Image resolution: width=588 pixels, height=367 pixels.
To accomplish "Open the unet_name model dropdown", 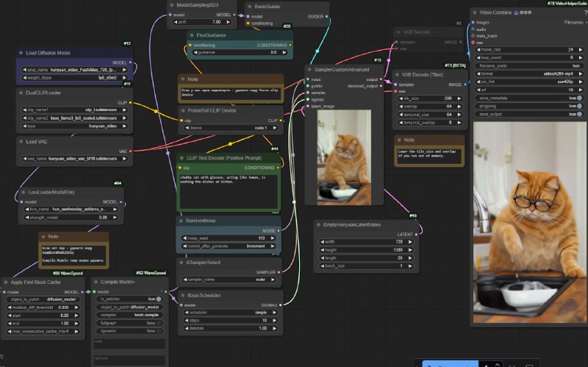I will point(74,70).
